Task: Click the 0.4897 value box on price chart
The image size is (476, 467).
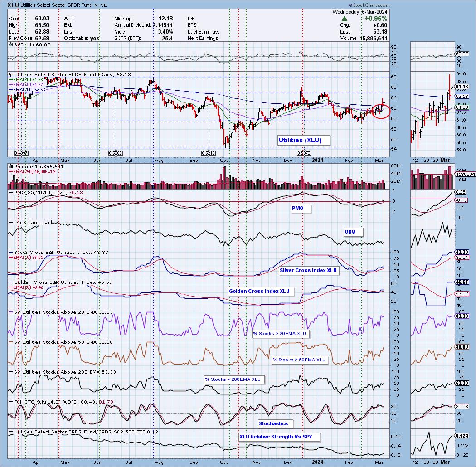Action: pyautogui.click(x=21, y=153)
